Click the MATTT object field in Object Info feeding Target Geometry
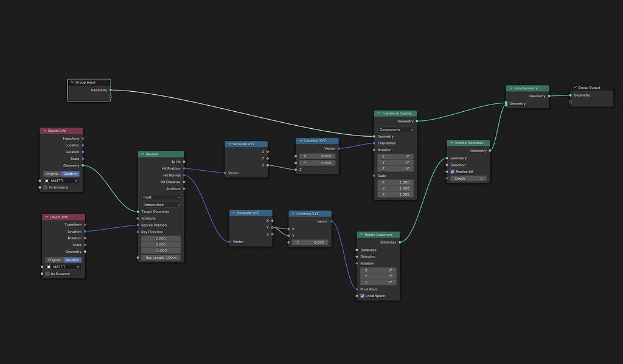Screen dimensions: 623x364 click(x=61, y=180)
